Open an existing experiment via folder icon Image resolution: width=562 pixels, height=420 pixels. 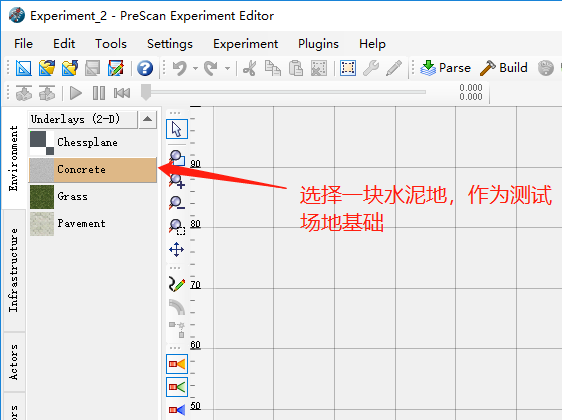coord(47,68)
